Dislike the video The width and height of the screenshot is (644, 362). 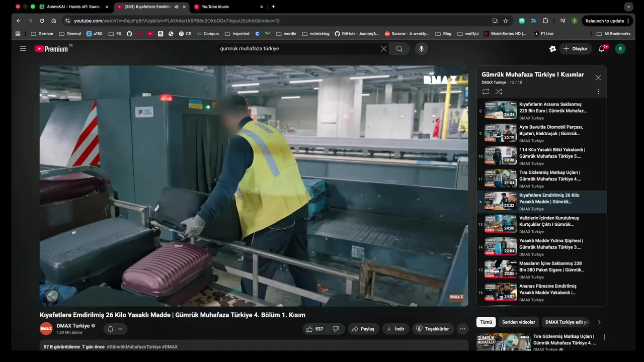click(x=336, y=329)
